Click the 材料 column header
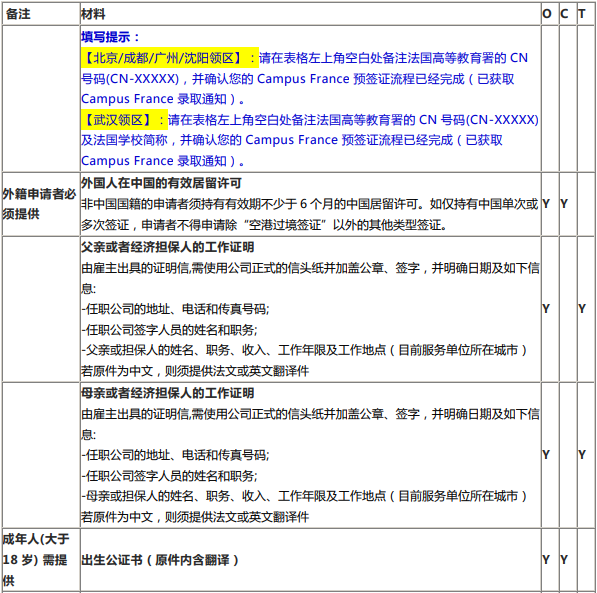The image size is (597, 593). (x=93, y=14)
